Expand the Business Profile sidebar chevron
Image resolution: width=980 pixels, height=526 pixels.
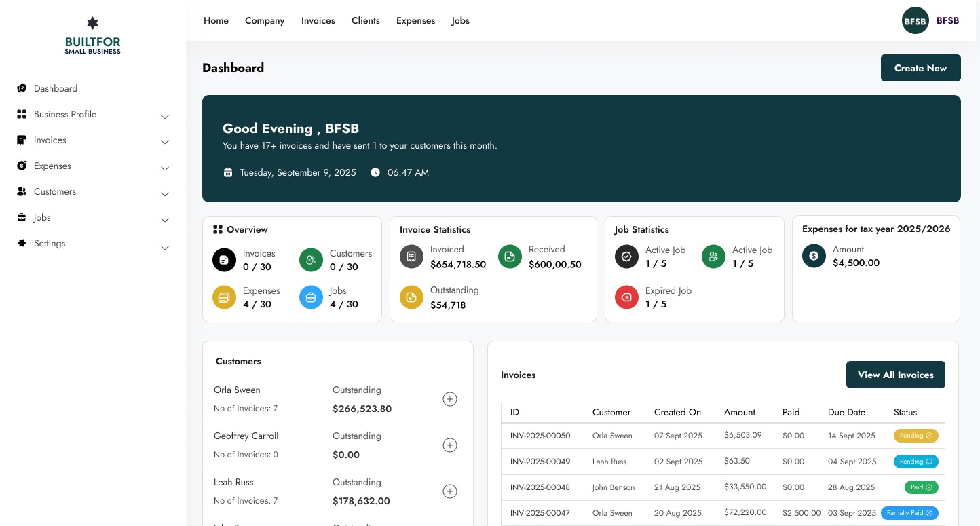[164, 117]
